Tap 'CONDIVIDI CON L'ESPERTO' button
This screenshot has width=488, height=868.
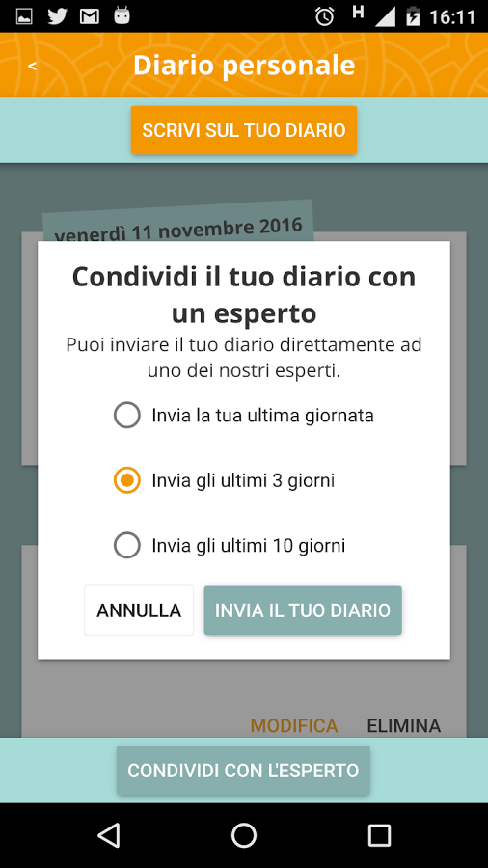pos(243,771)
